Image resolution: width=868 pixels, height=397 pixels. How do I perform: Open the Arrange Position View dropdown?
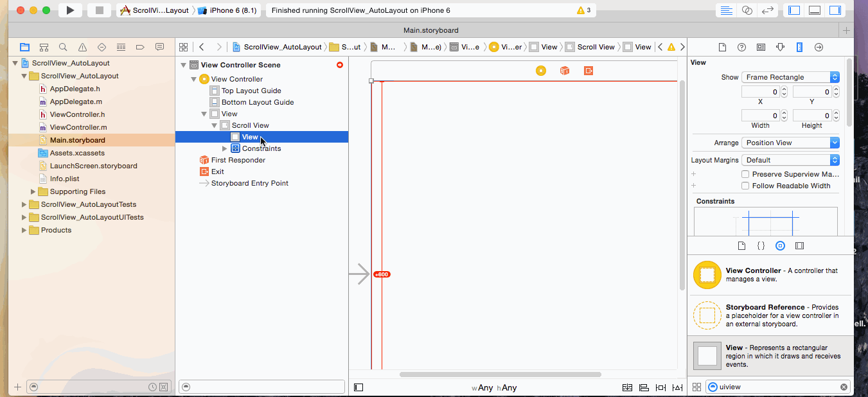point(790,143)
